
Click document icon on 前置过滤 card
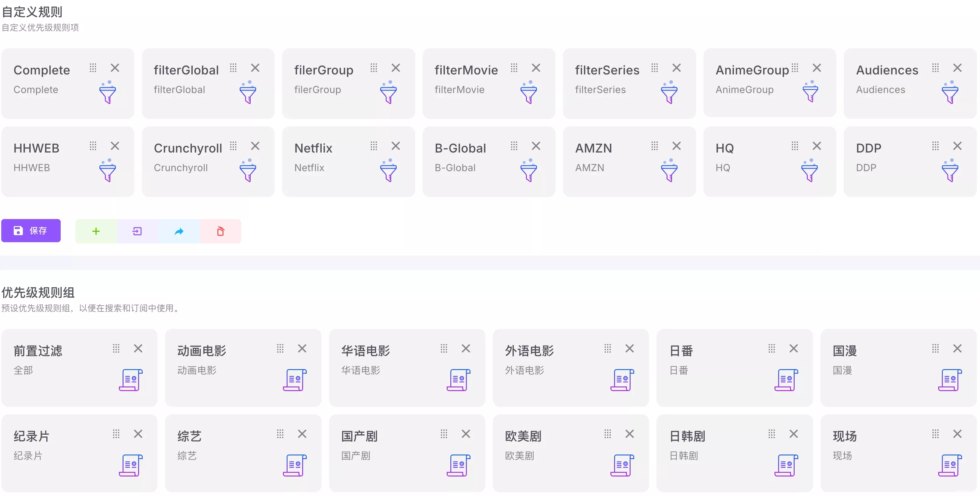[131, 380]
